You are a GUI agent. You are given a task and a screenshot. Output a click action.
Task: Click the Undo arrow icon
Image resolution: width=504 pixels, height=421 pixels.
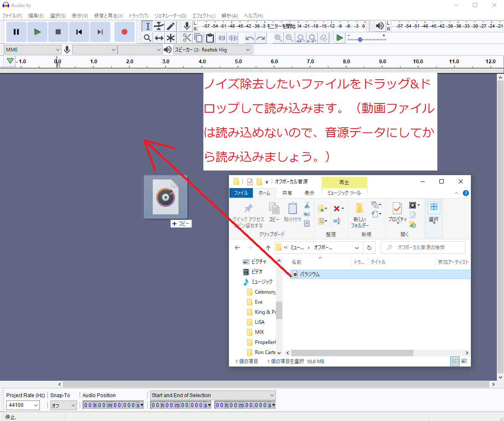tap(249, 38)
